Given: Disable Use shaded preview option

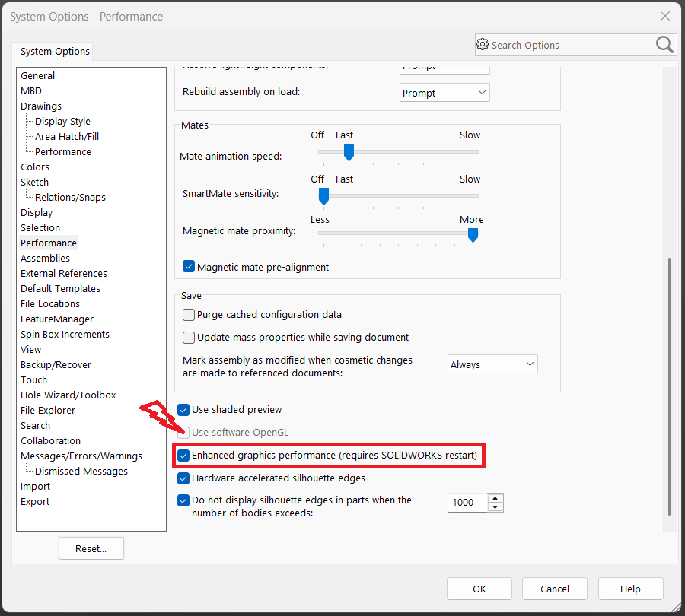Looking at the screenshot, I should coord(183,410).
